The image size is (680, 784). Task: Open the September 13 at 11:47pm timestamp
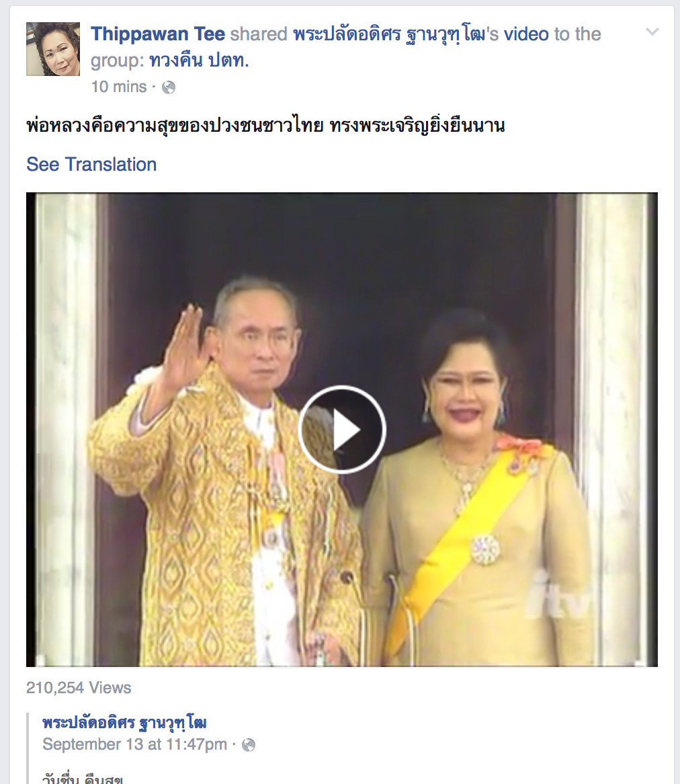(x=135, y=744)
